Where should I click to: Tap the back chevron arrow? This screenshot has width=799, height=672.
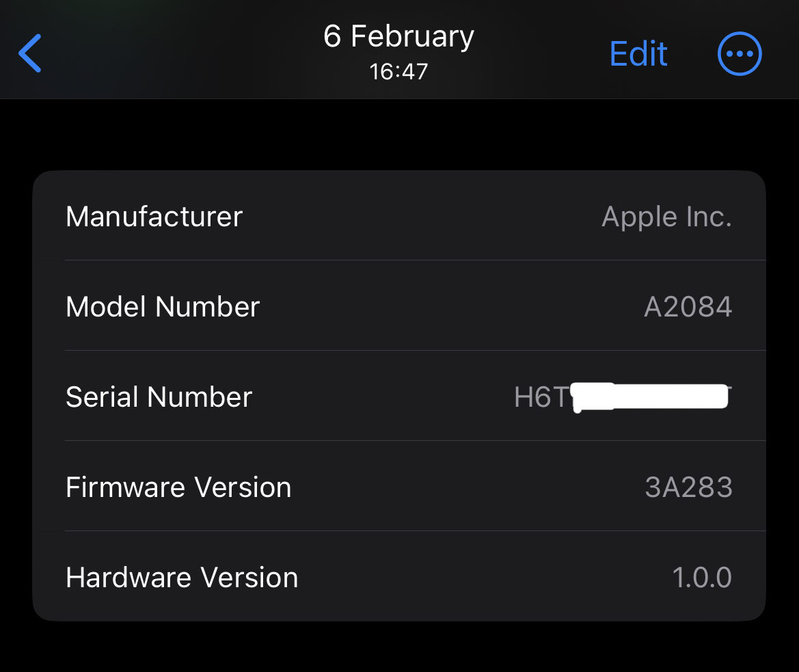[30, 53]
